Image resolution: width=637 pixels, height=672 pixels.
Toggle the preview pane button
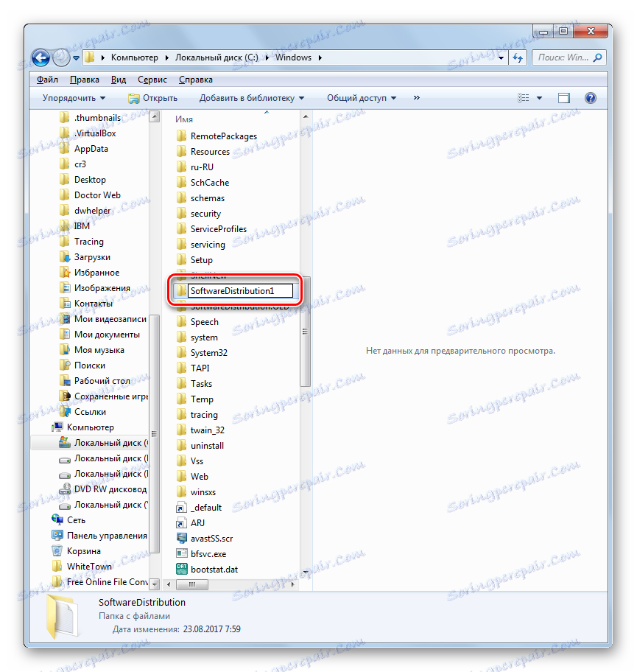coord(564,98)
